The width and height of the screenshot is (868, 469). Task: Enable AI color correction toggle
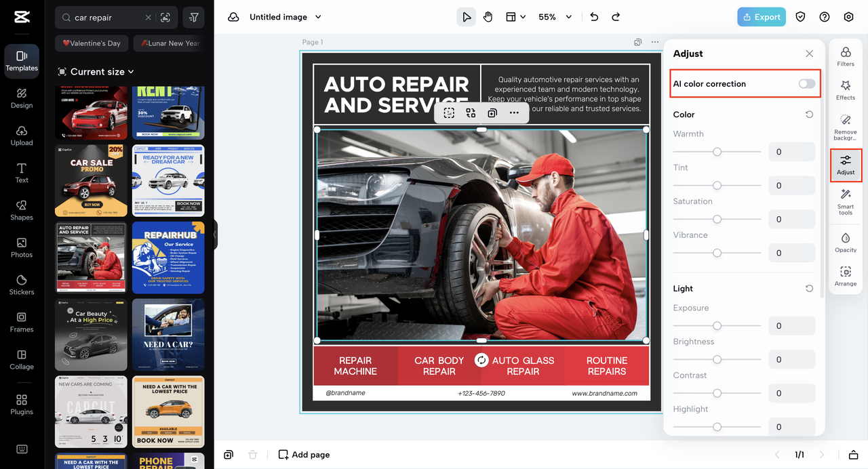tap(806, 84)
